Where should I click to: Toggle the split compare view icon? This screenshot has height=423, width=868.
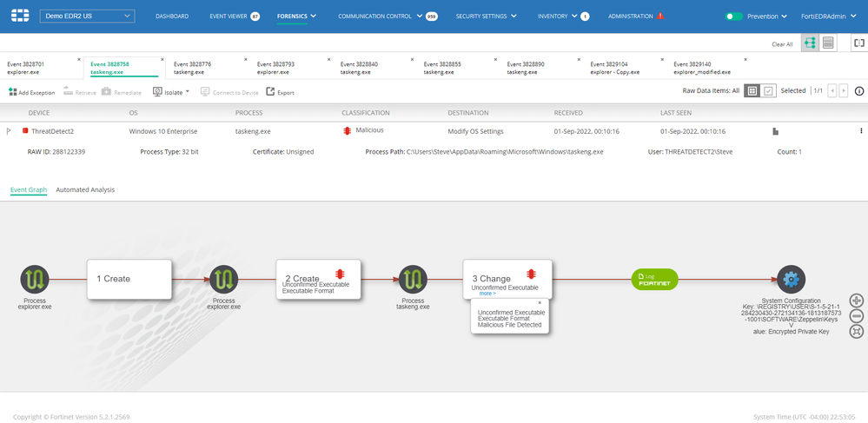coord(858,43)
